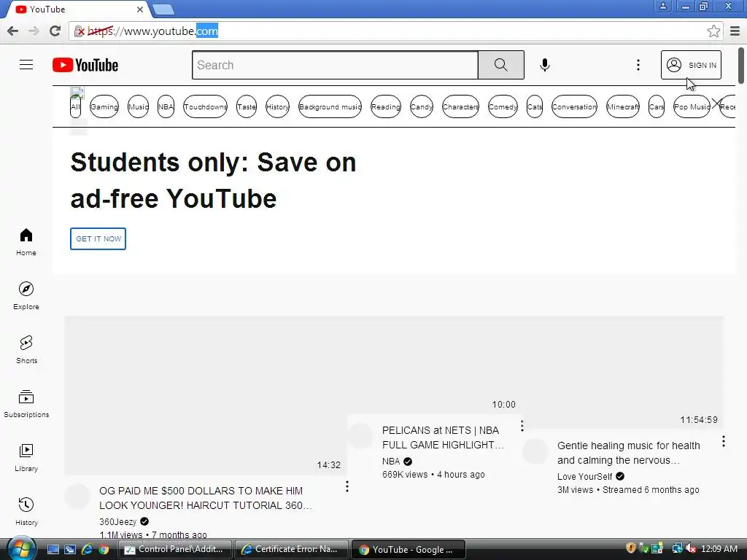Close the YouTube browser tab
The height and width of the screenshot is (560, 747).
coord(140,9)
